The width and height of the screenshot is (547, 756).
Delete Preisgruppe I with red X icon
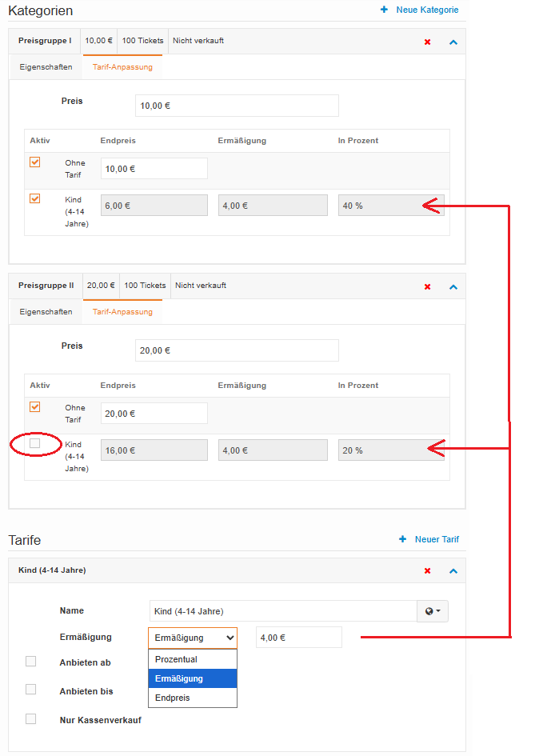tap(427, 42)
